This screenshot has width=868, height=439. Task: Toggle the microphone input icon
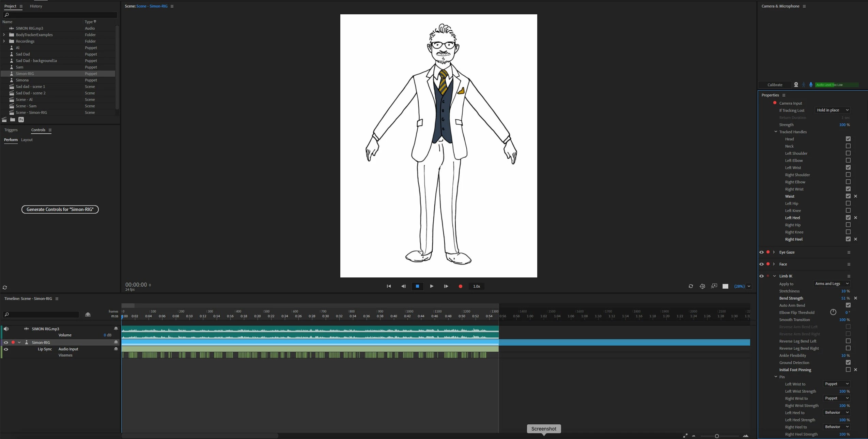click(811, 85)
